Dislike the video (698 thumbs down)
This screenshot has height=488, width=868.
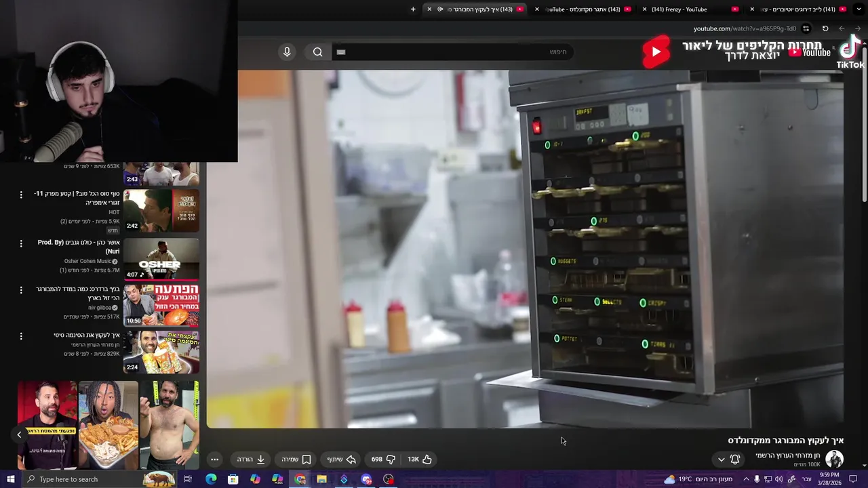pos(383,460)
